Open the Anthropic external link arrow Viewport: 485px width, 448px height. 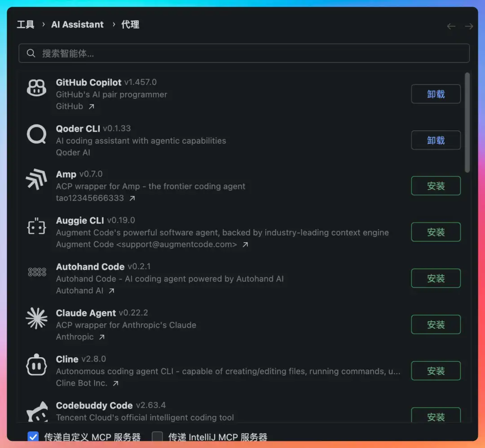point(102,337)
